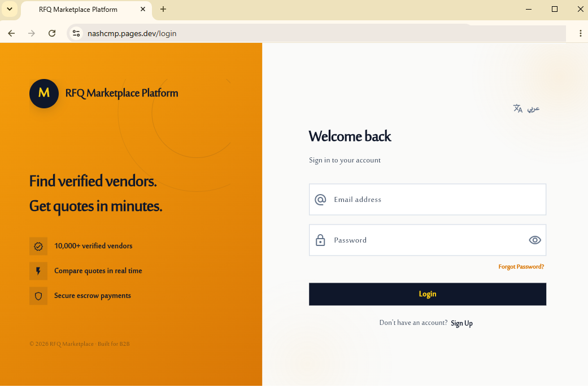Switch language to Arabic عربي
The image size is (588, 387).
(533, 109)
